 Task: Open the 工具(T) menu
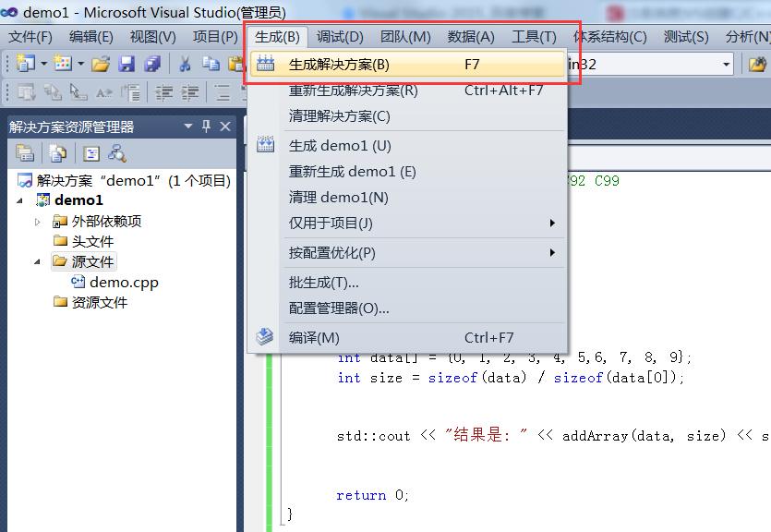tap(534, 37)
